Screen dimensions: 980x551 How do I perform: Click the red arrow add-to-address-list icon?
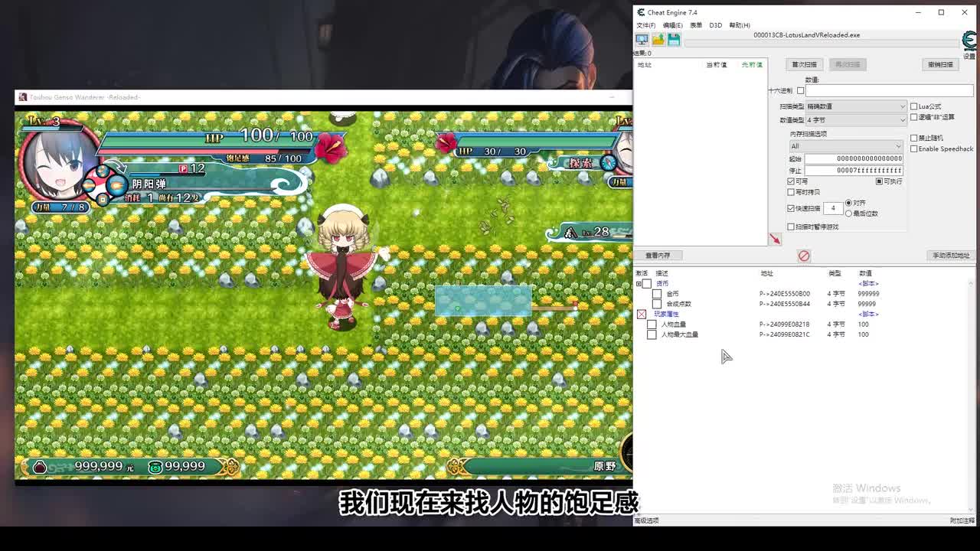[x=775, y=240]
